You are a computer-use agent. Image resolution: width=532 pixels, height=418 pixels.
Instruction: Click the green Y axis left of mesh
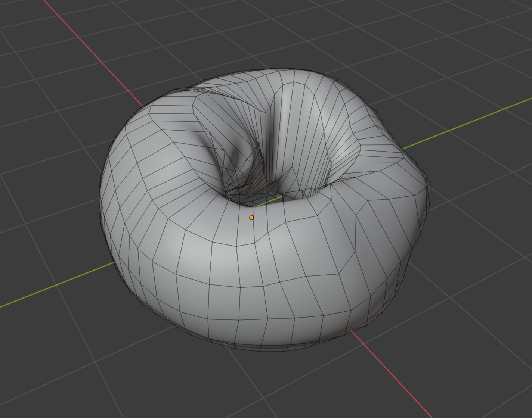pos(57,285)
